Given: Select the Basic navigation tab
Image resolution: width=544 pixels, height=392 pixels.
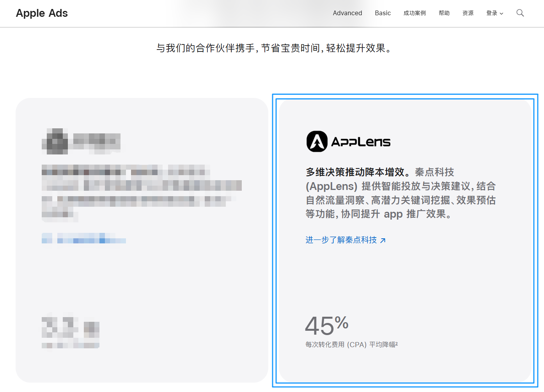Looking at the screenshot, I should [x=383, y=13].
